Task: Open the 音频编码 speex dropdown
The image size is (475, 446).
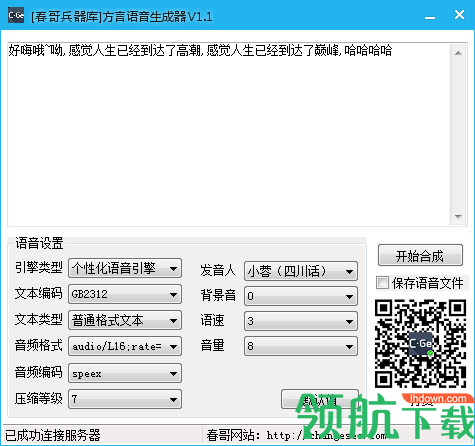Action: (x=125, y=373)
